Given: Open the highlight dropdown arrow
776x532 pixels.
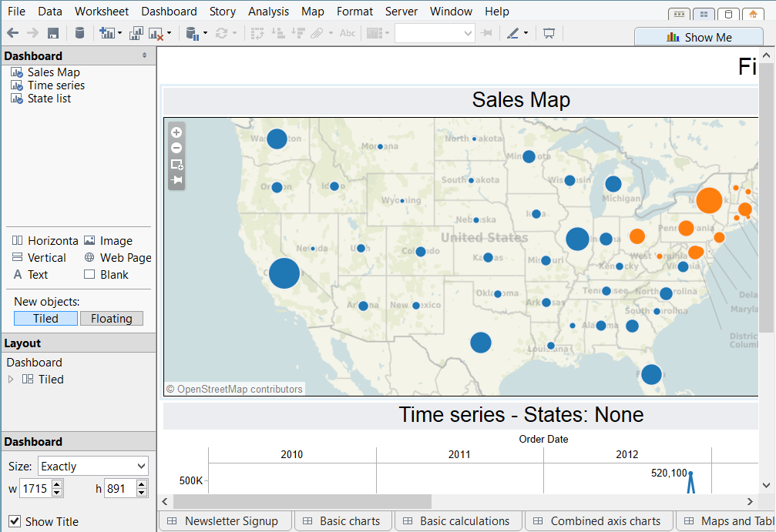Looking at the screenshot, I should coord(526,33).
